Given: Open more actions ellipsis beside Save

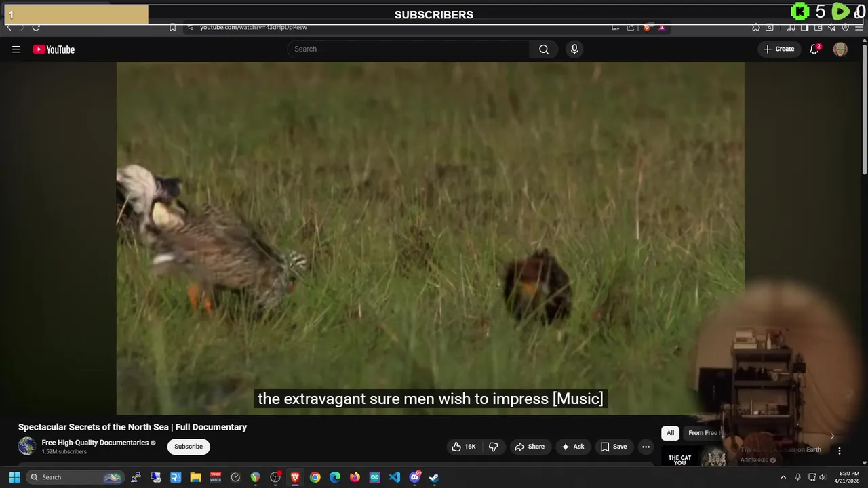Looking at the screenshot, I should pyautogui.click(x=646, y=447).
